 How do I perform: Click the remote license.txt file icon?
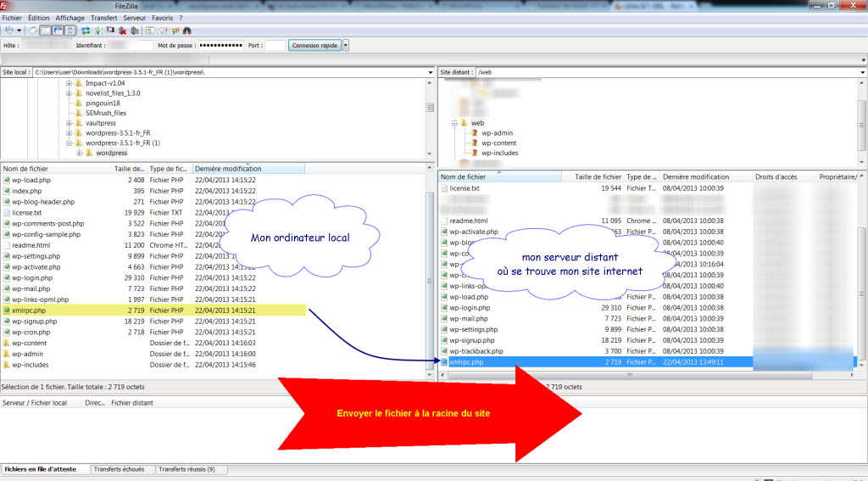pyautogui.click(x=444, y=188)
